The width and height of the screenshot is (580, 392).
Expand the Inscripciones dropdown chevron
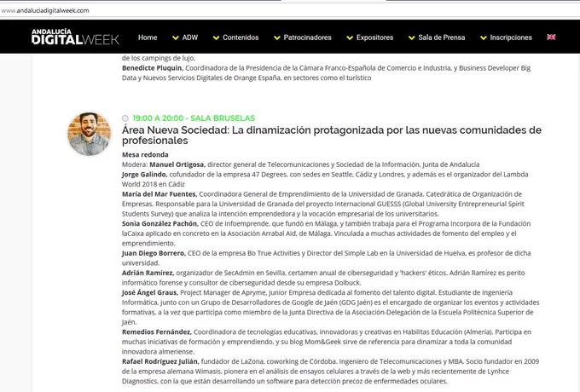coord(484,37)
